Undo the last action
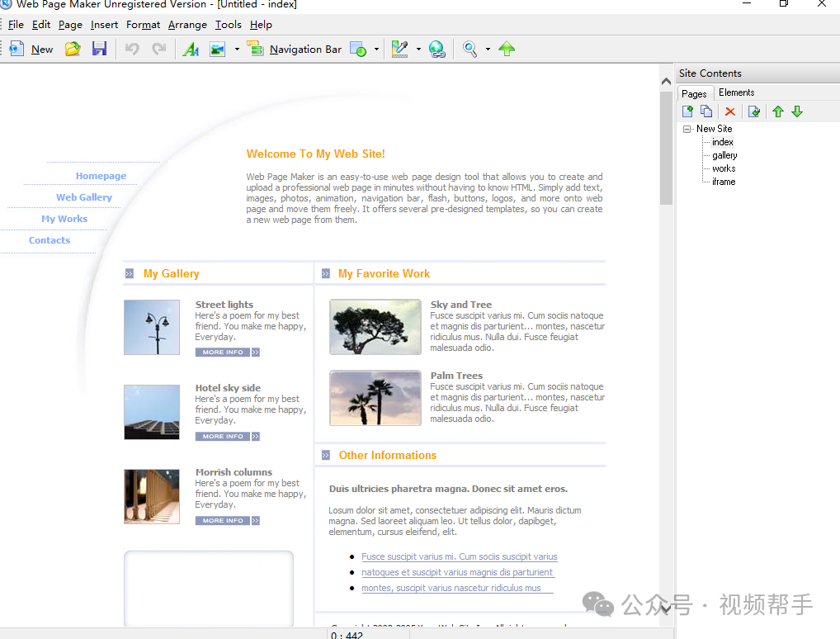The height and width of the screenshot is (639, 840). (x=132, y=49)
